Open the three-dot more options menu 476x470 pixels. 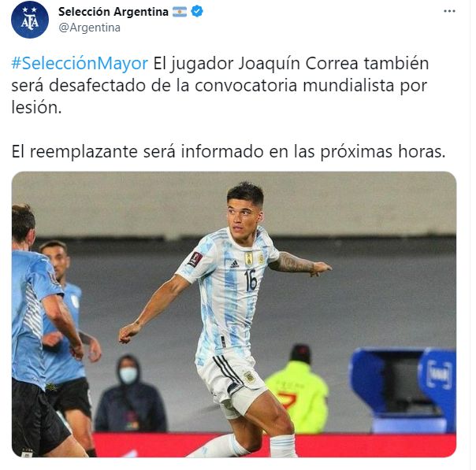449,11
